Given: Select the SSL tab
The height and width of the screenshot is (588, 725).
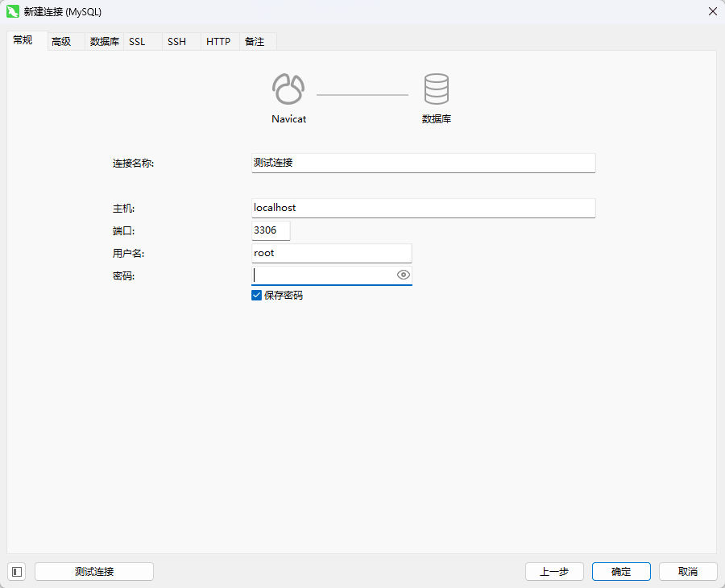Looking at the screenshot, I should click(137, 42).
